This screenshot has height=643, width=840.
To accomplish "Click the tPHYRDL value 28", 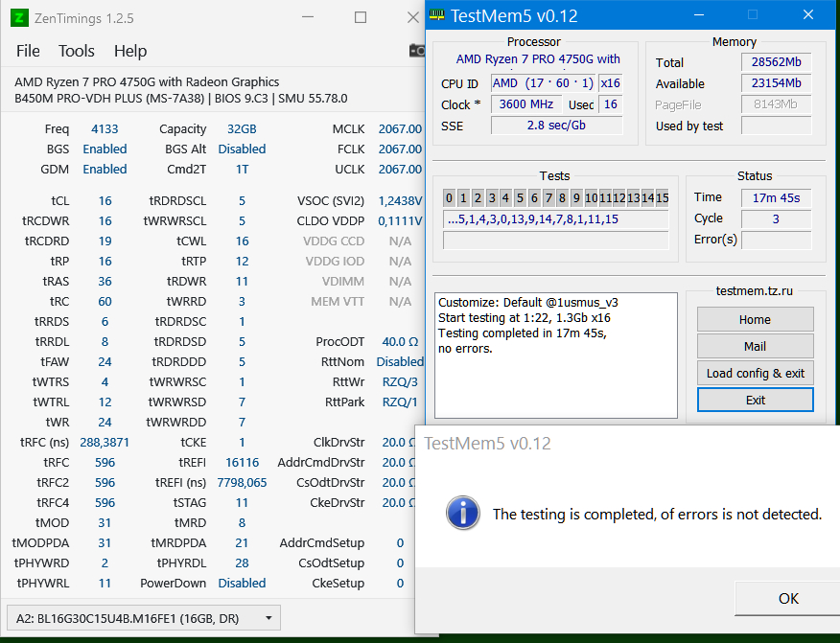I will click(242, 563).
